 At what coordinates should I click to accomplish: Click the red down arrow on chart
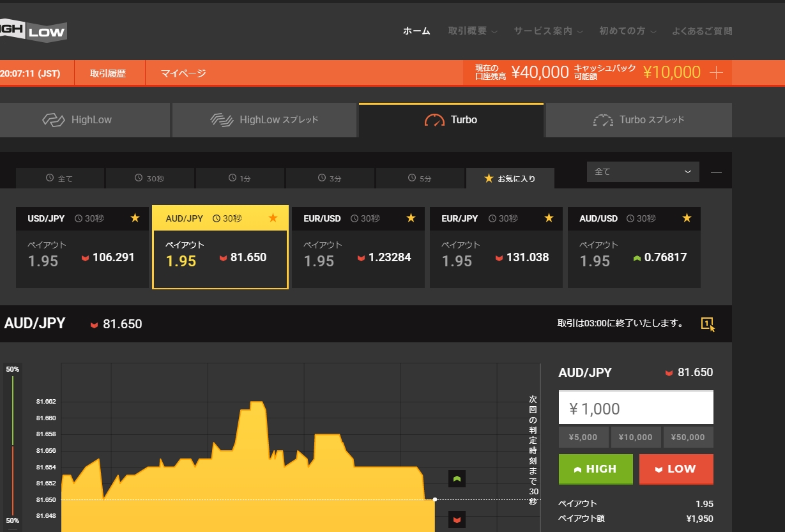coord(457,520)
